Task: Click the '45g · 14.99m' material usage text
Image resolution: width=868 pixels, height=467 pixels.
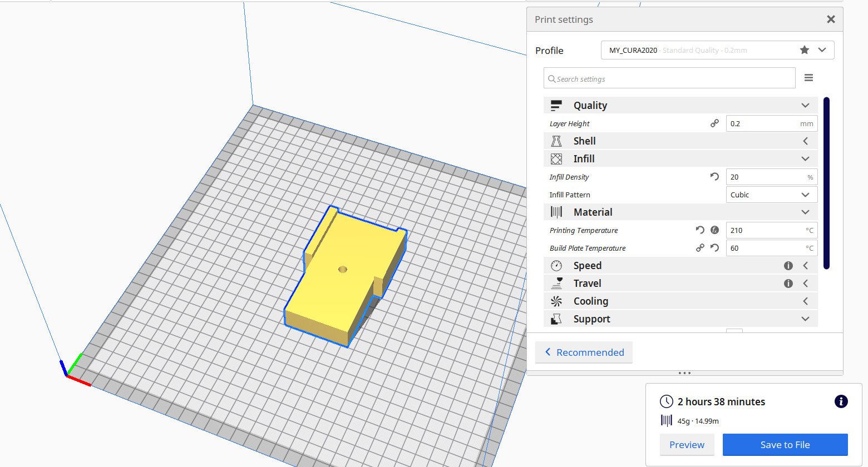Action: [x=698, y=421]
